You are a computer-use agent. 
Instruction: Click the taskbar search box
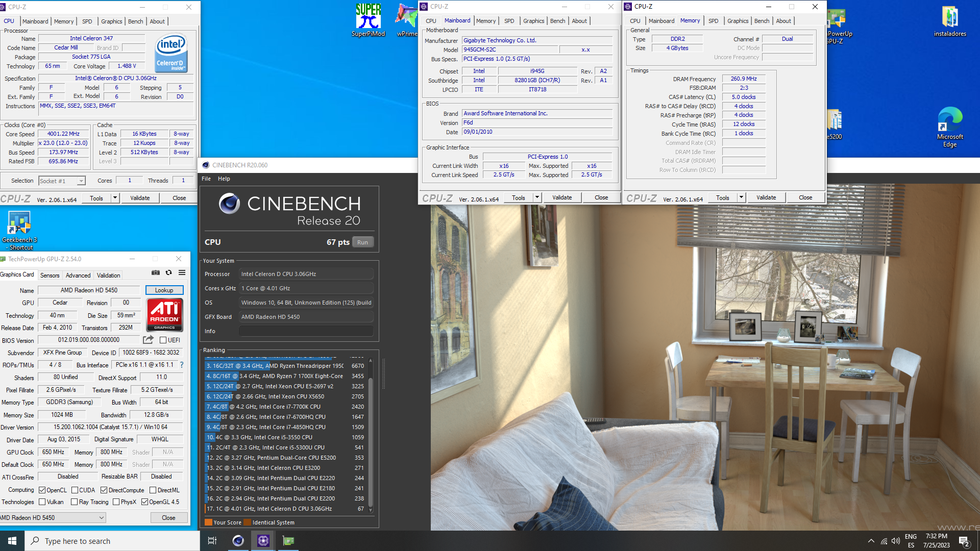coord(112,541)
